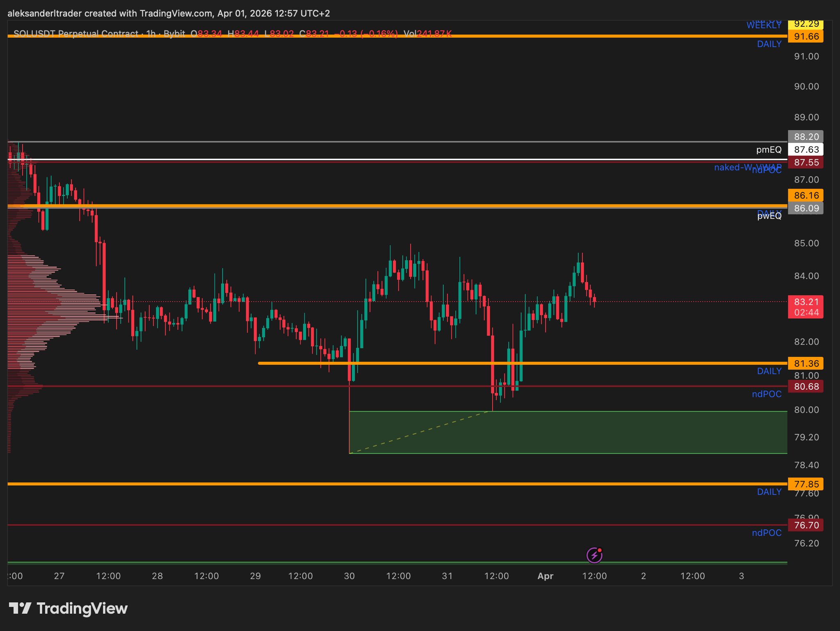Click the SOLUSDT Perpetual Contract symbol title

coord(76,34)
